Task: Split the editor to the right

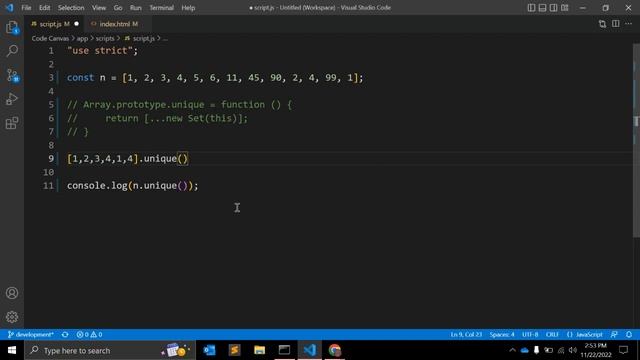Action: [616, 24]
